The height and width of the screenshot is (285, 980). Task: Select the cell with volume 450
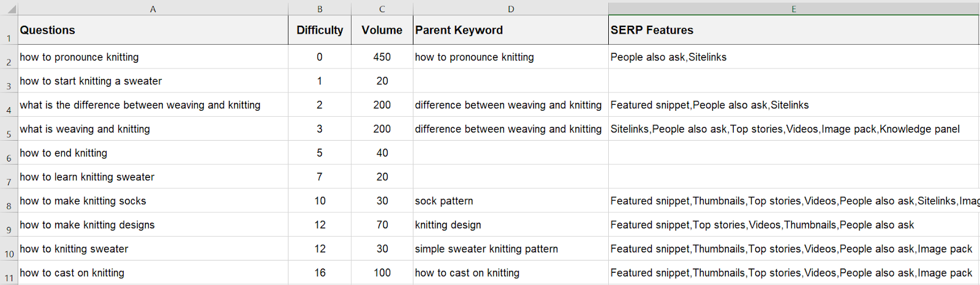[382, 57]
